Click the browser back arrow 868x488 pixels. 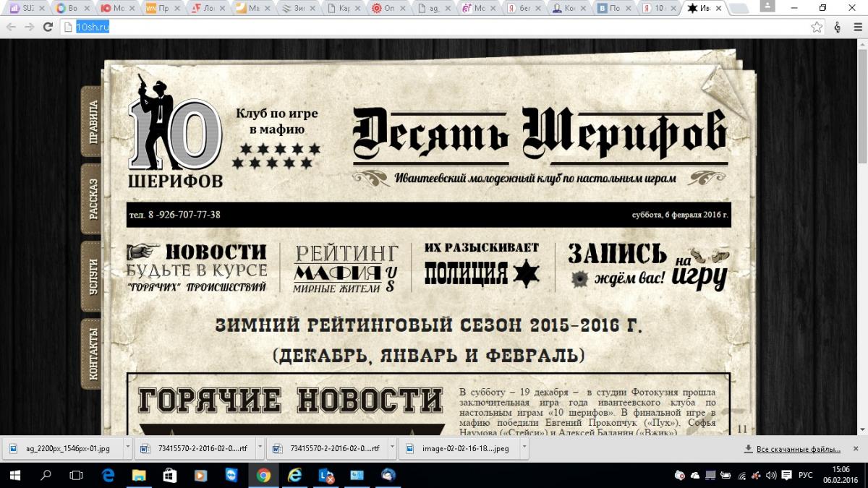pyautogui.click(x=11, y=27)
